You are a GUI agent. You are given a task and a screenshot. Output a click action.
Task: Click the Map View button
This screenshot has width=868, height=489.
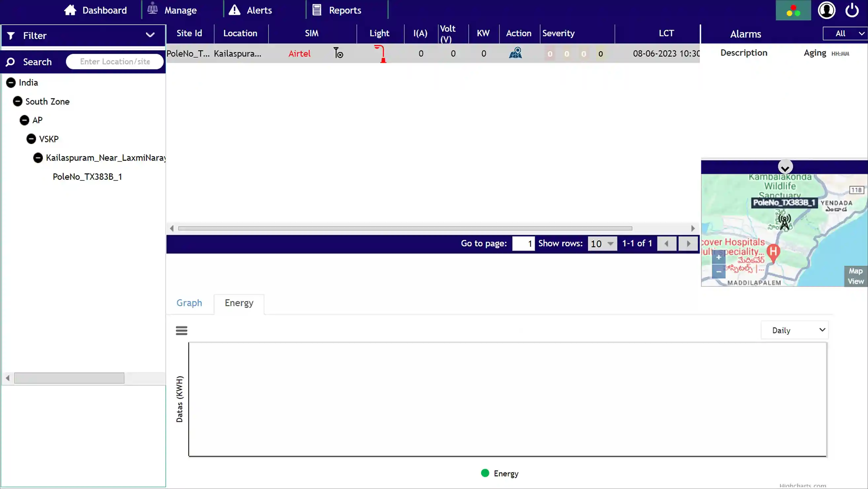coord(855,276)
